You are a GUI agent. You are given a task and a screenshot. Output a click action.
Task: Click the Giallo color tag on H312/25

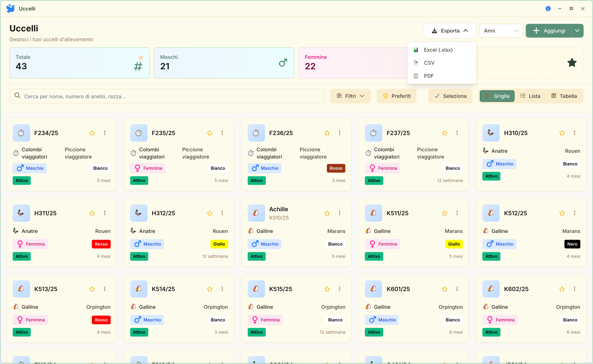point(219,244)
